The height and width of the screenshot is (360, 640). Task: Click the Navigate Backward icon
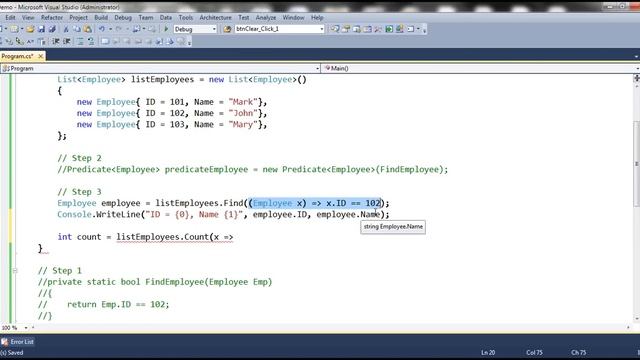pos(136,29)
